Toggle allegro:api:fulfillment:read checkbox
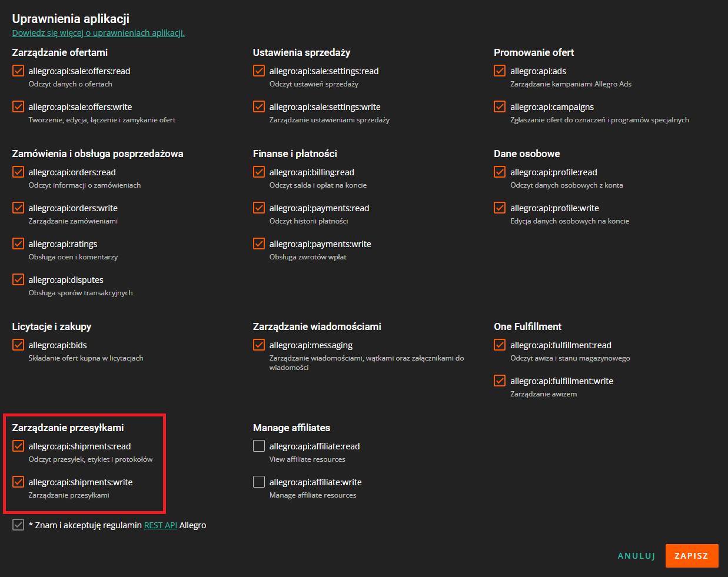This screenshot has width=728, height=577. (x=500, y=345)
